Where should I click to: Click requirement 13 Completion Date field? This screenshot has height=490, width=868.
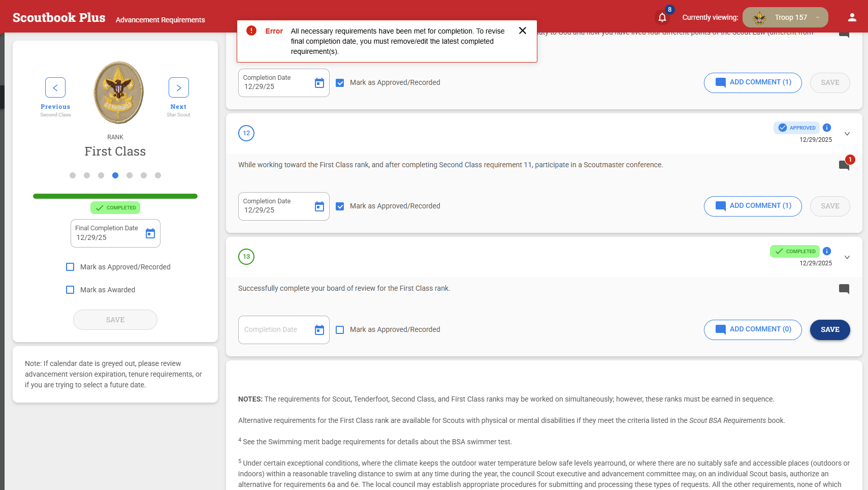point(283,330)
